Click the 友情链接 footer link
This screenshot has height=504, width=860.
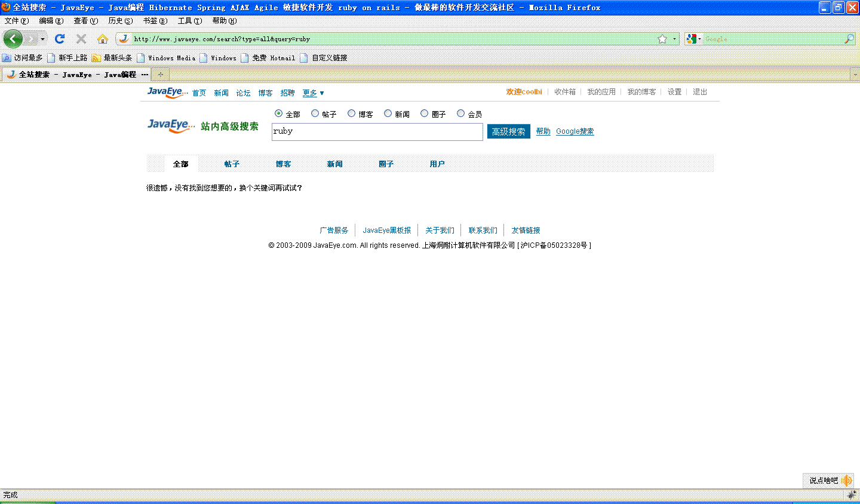[526, 231]
